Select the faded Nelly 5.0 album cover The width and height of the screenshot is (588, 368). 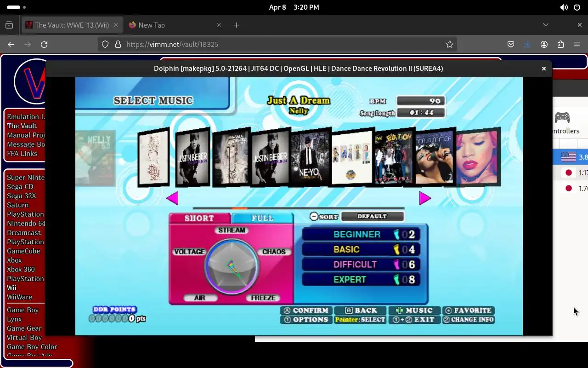point(96,158)
